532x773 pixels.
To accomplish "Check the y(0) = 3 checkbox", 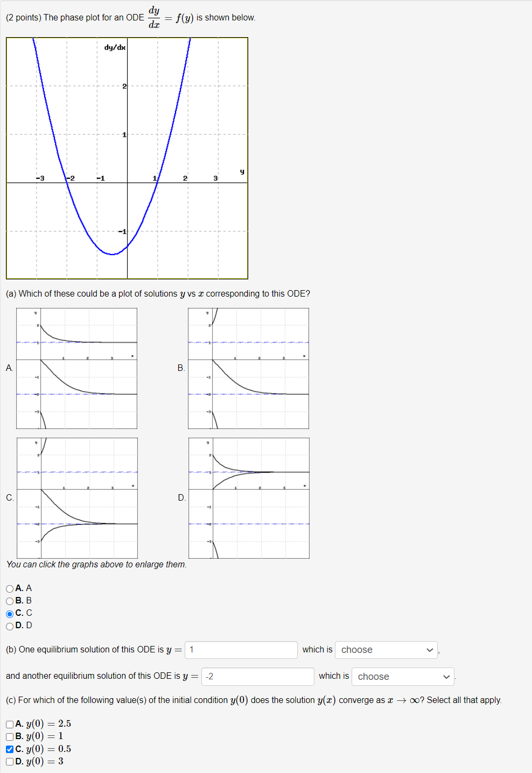I will [10, 761].
